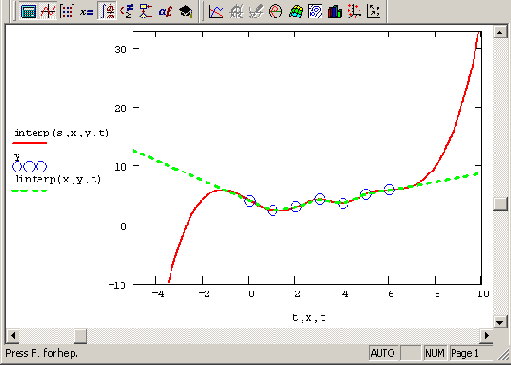Click the x-axis end value 10
Screen dimensions: 511x365
[x=483, y=294]
